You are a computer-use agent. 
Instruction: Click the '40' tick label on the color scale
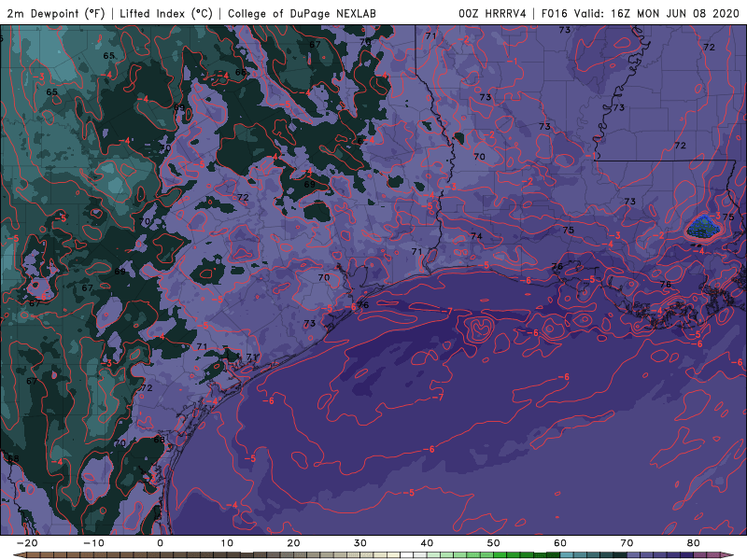[x=427, y=543]
